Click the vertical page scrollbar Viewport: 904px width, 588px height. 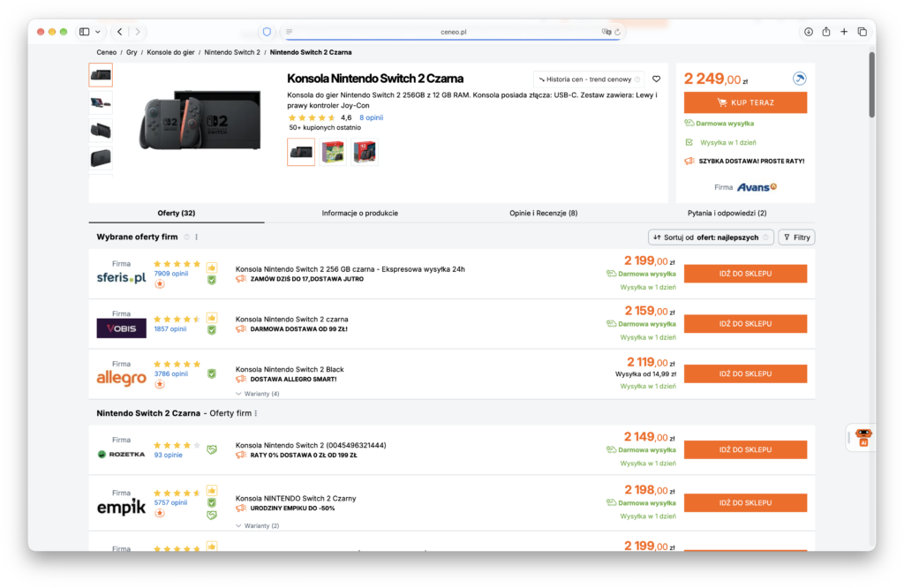[871, 85]
